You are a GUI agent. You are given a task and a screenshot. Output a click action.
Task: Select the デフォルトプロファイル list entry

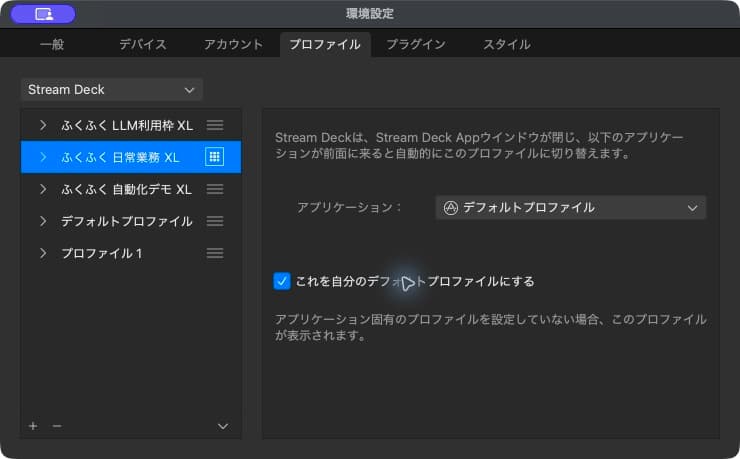(x=131, y=221)
